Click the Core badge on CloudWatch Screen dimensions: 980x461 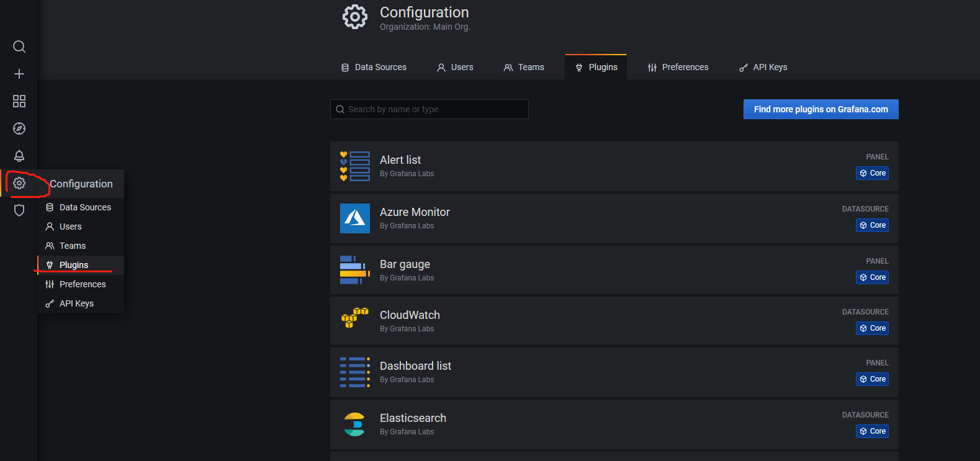pyautogui.click(x=872, y=328)
